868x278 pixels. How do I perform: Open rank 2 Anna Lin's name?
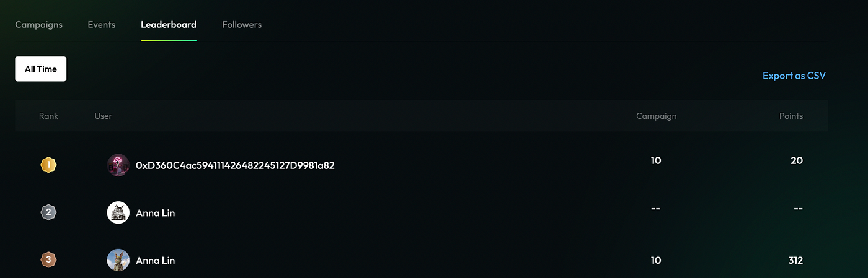[x=155, y=213]
